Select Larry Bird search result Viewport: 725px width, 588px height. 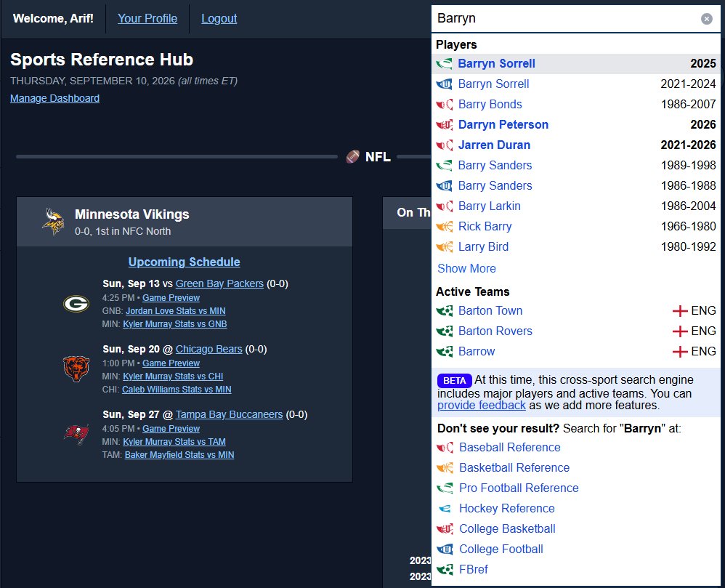coord(575,247)
